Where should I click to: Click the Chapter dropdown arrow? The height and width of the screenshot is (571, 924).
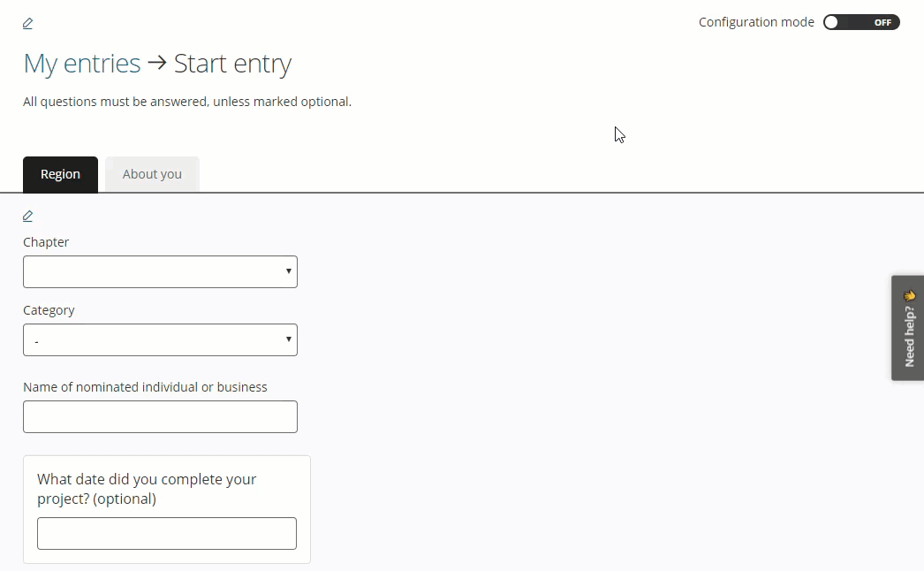coord(289,271)
